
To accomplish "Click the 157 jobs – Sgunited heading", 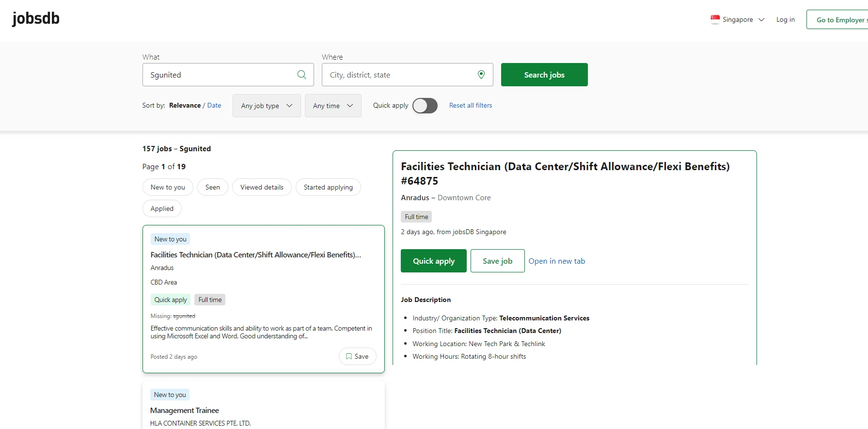I will pos(176,149).
